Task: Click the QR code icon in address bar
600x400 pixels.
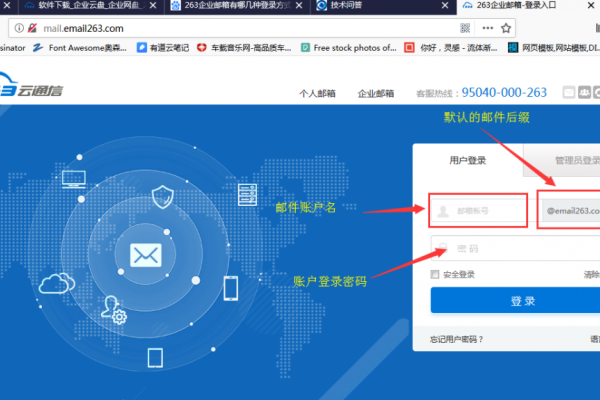Action: pos(465,27)
